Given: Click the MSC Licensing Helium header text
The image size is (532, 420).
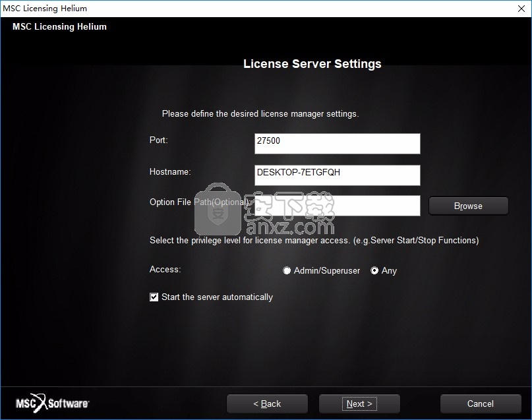Looking at the screenshot, I should (59, 26).
